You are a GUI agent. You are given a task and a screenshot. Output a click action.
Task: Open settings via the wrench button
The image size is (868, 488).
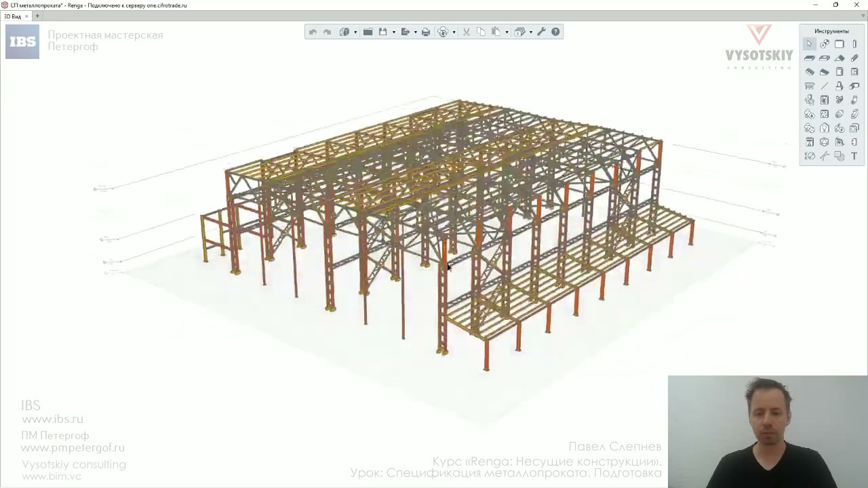tap(541, 32)
